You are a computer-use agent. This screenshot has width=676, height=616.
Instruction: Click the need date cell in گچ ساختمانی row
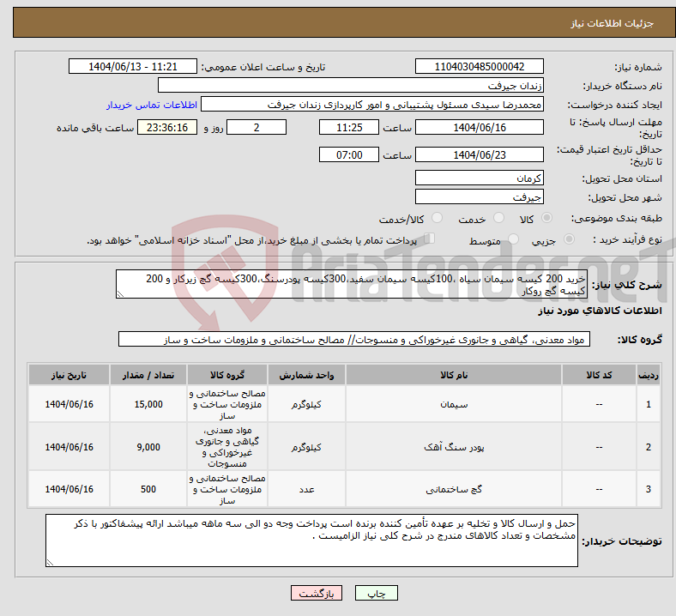69,489
